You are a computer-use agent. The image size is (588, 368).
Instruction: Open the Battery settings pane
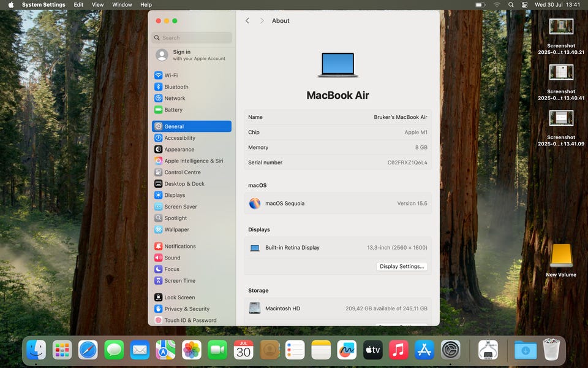point(173,110)
